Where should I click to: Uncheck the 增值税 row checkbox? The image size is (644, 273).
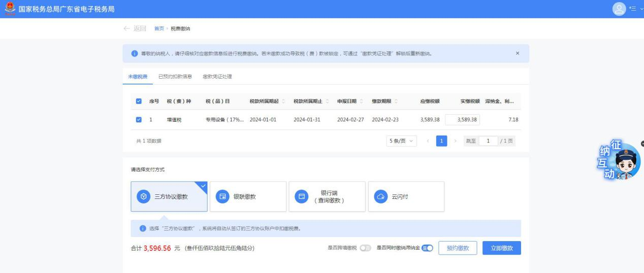139,120
